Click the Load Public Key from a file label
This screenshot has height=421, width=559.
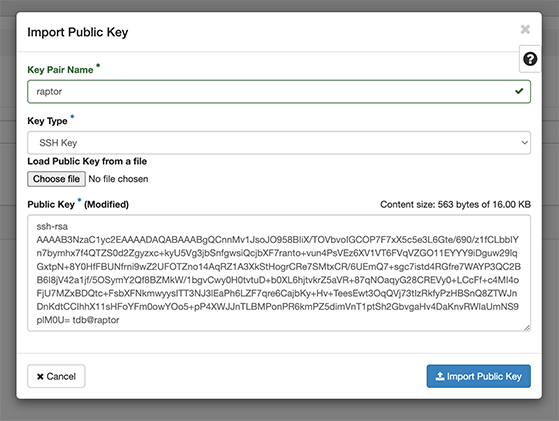tap(87, 161)
